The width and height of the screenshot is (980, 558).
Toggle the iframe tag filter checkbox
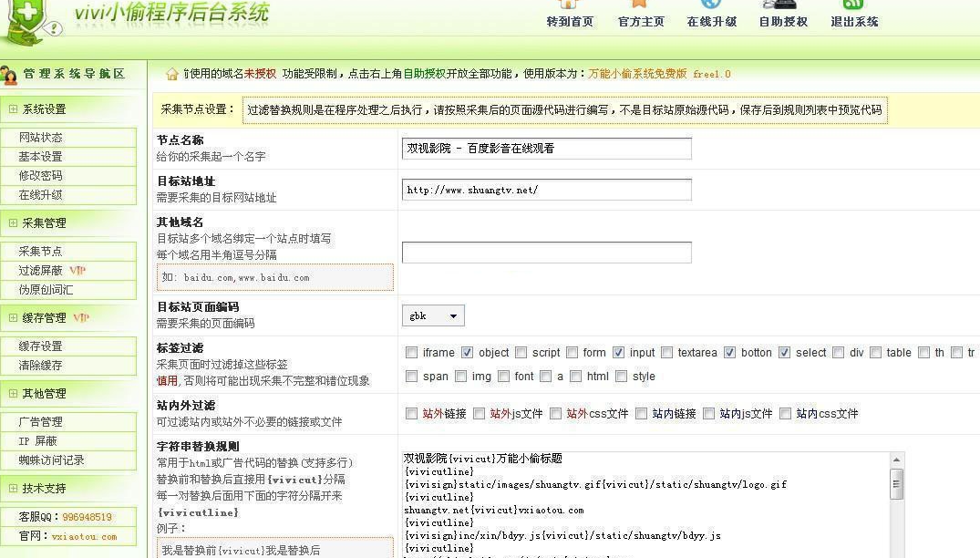pyautogui.click(x=411, y=353)
